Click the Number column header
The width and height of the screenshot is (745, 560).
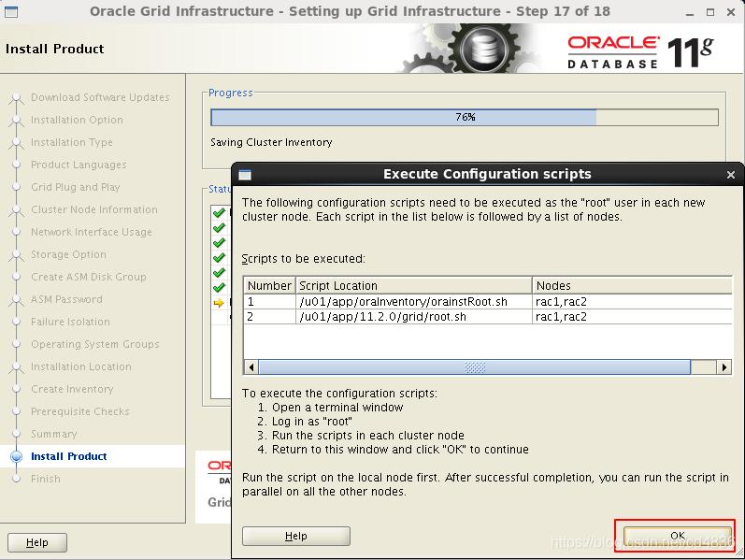click(x=269, y=286)
